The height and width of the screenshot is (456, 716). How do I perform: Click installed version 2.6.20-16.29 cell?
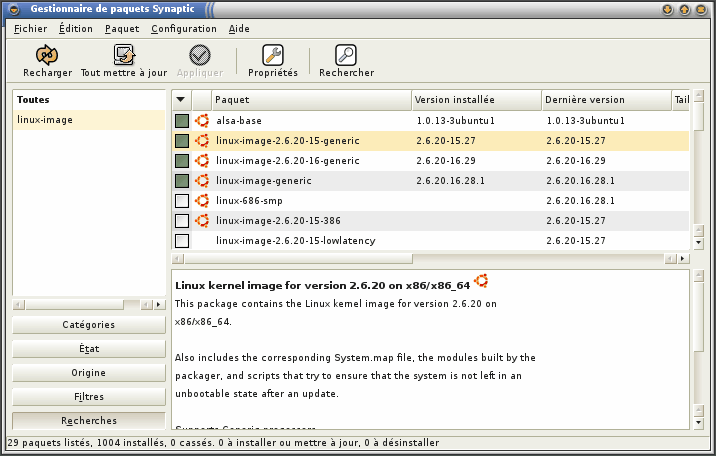click(x=446, y=161)
